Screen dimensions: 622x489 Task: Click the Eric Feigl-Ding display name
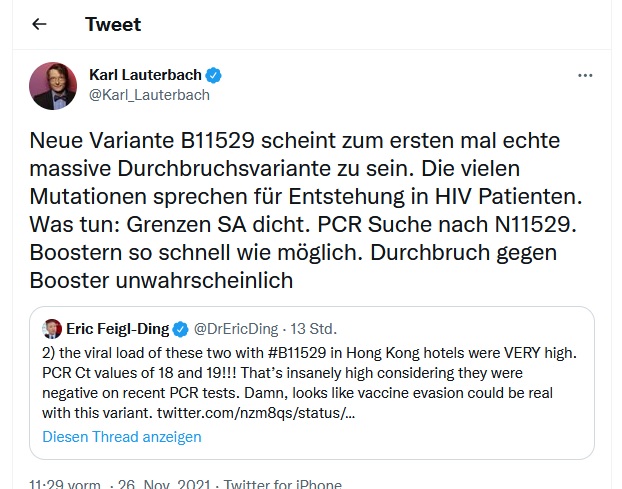(x=118, y=328)
